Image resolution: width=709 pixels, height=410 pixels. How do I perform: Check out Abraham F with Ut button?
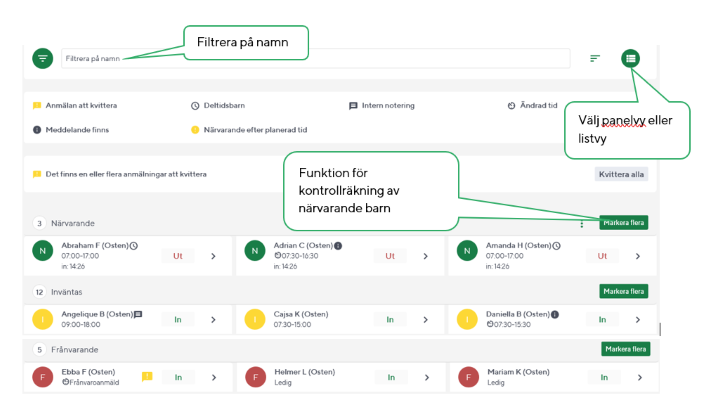click(178, 256)
